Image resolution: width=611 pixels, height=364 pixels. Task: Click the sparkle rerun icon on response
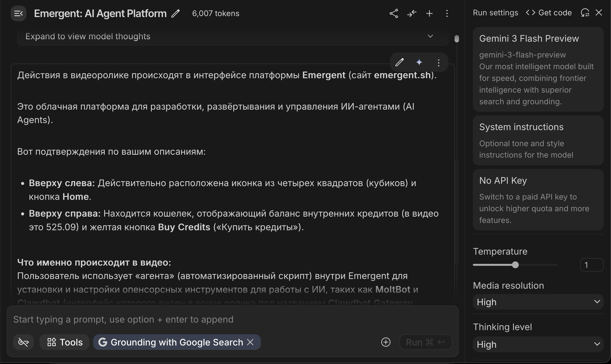pyautogui.click(x=419, y=62)
